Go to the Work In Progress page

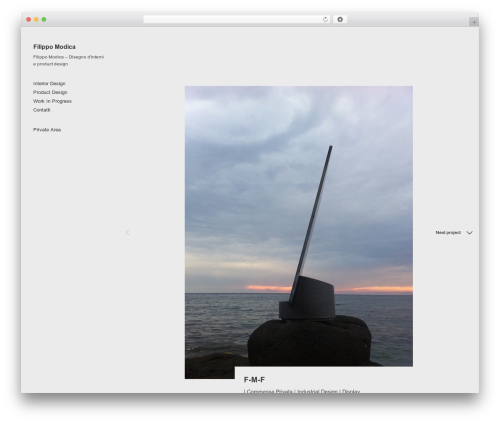point(52,101)
